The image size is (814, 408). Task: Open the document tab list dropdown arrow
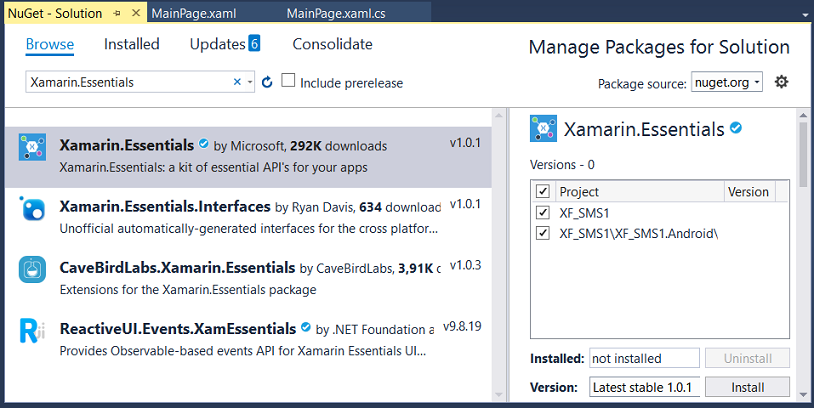(805, 15)
